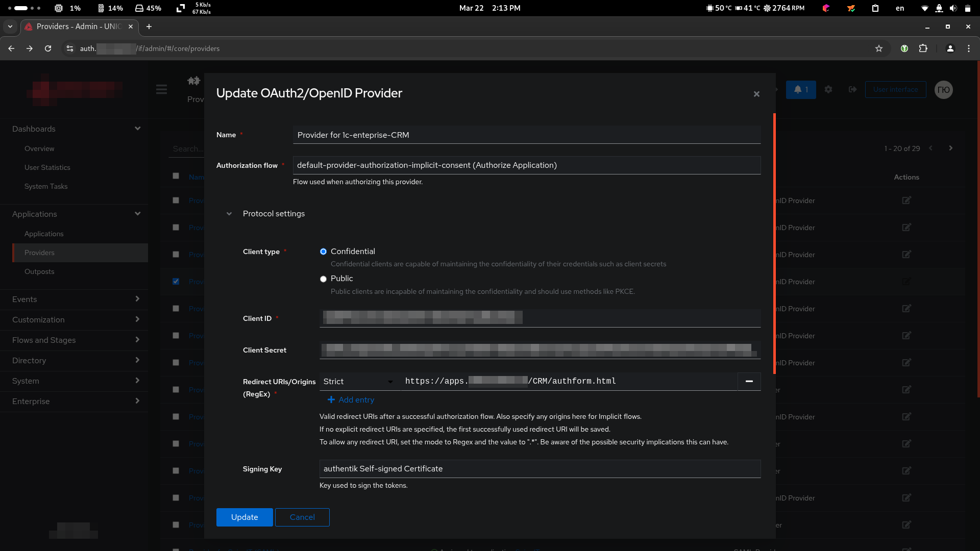Select Confidential client type

tap(323, 252)
